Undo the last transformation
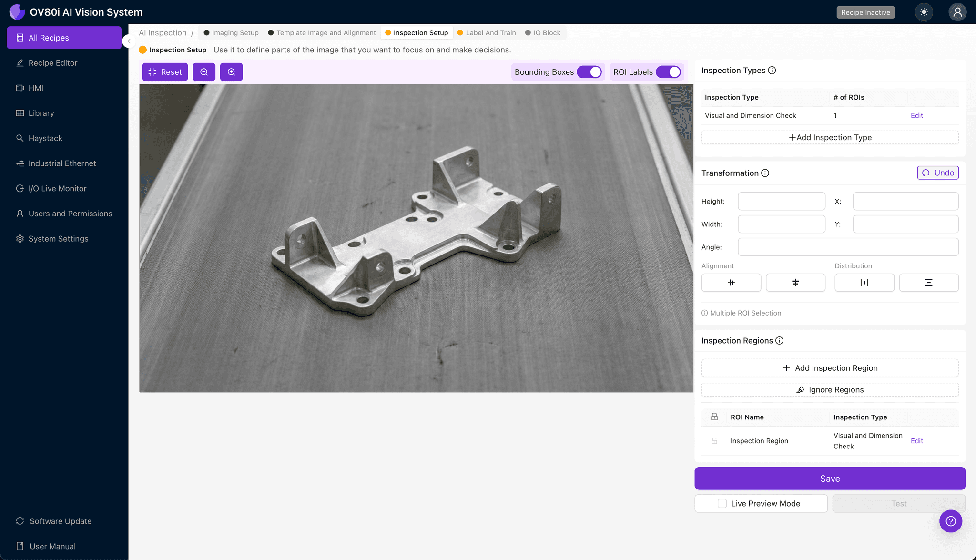The image size is (976, 560). [x=937, y=173]
